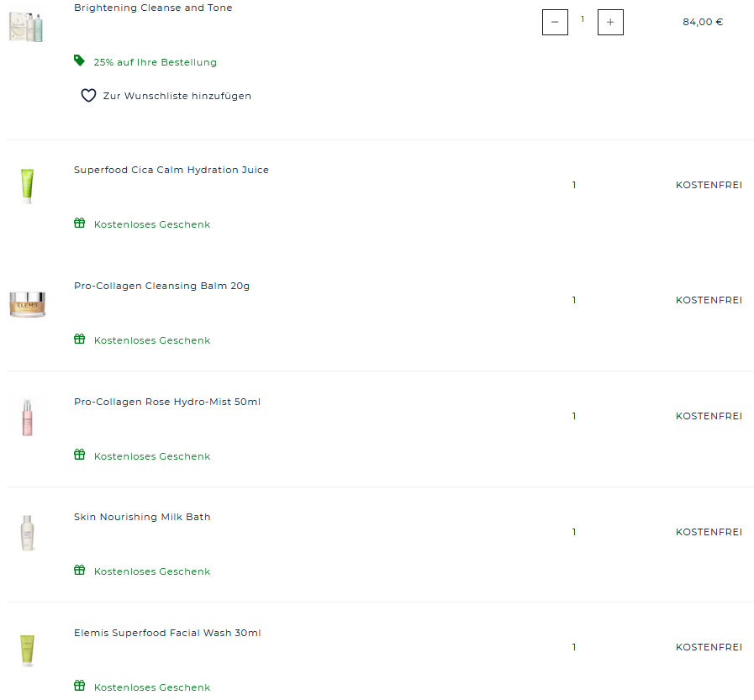
Task: Open Elemis Superfood Facial Wash 30ml link
Action: point(167,633)
